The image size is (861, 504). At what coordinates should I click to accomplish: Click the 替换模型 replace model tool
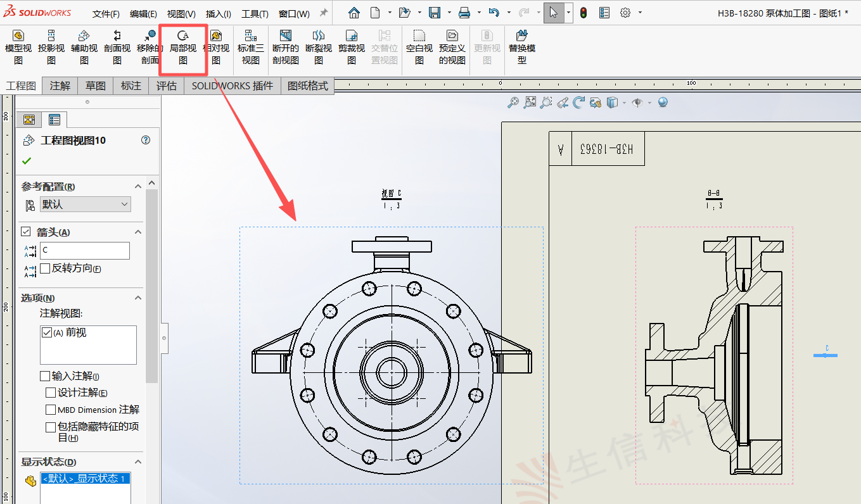point(521,47)
